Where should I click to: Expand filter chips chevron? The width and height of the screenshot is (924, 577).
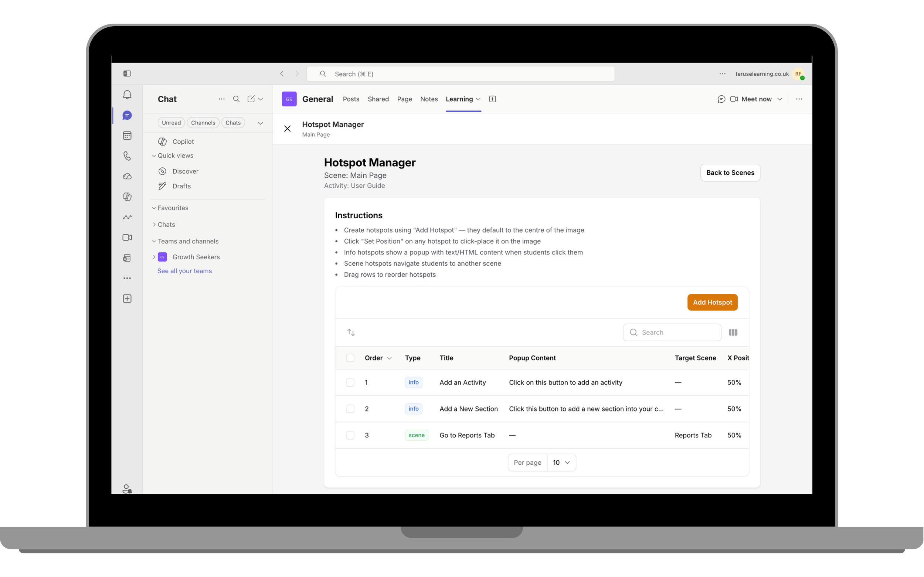pos(261,123)
